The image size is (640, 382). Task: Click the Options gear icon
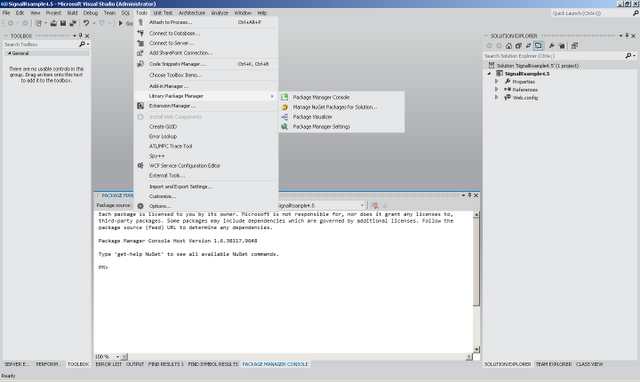pyautogui.click(x=140, y=206)
